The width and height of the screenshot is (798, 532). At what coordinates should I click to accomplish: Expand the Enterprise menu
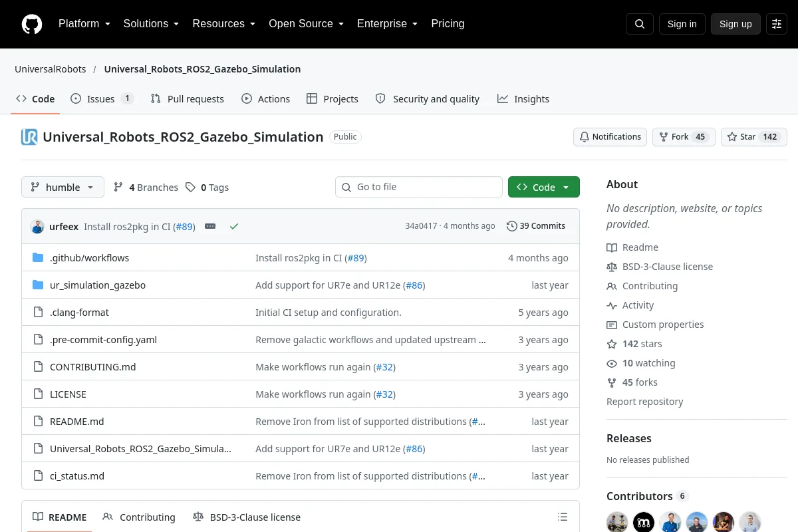(387, 24)
